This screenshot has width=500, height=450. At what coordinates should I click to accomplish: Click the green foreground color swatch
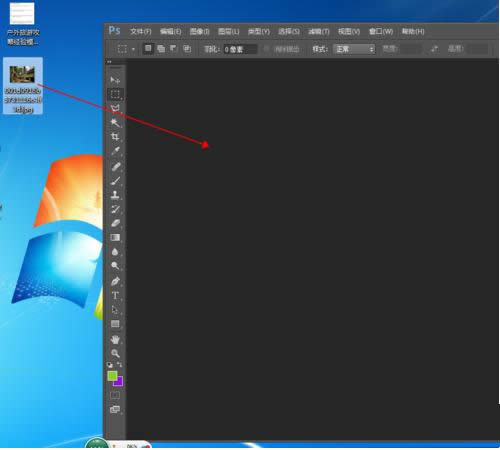tap(112, 376)
